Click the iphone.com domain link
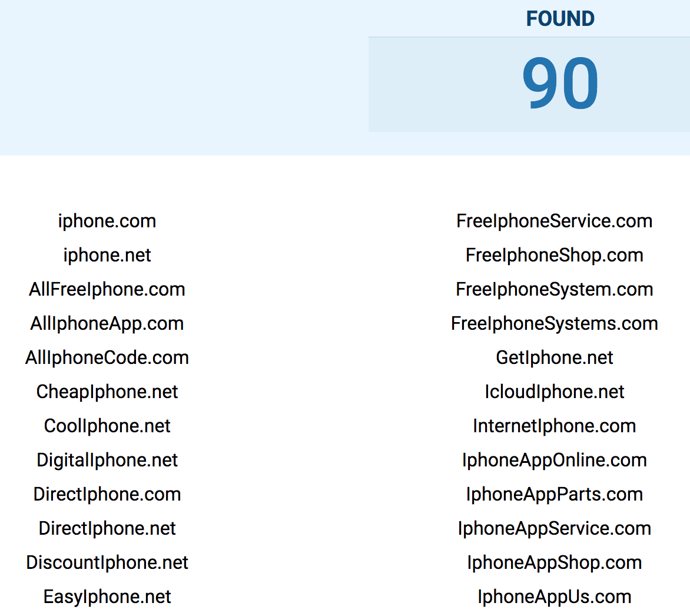 click(107, 221)
